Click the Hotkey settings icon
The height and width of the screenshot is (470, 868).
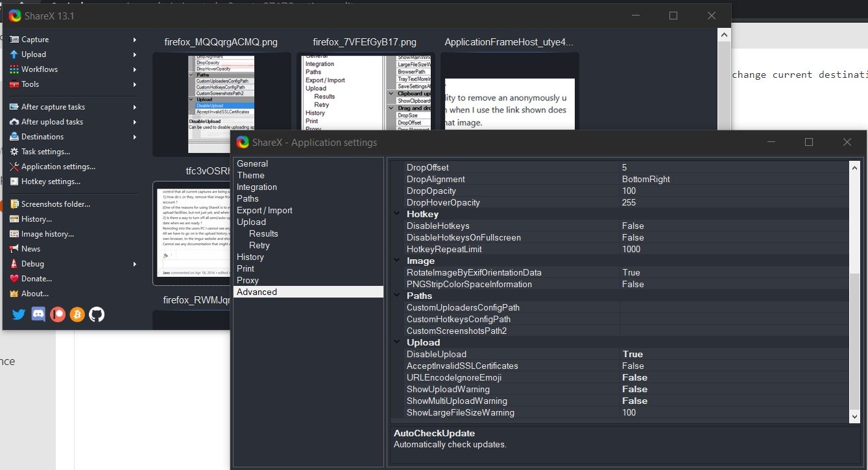14,182
